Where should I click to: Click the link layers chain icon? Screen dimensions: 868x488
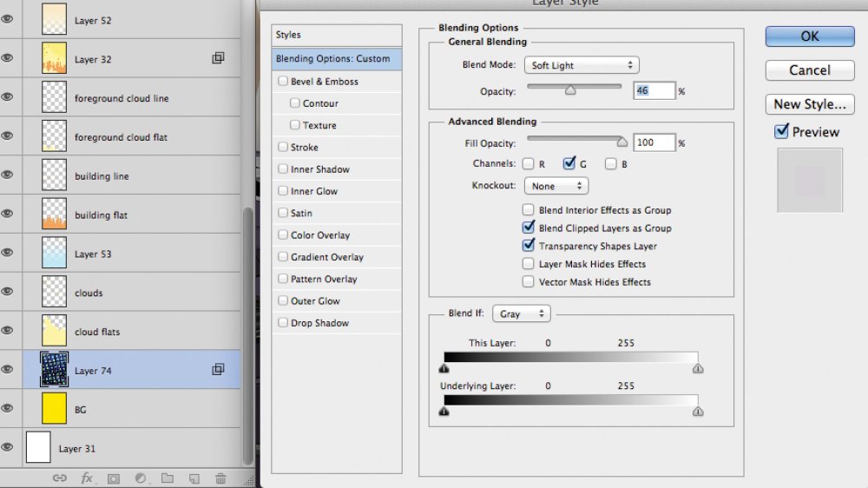[x=59, y=478]
